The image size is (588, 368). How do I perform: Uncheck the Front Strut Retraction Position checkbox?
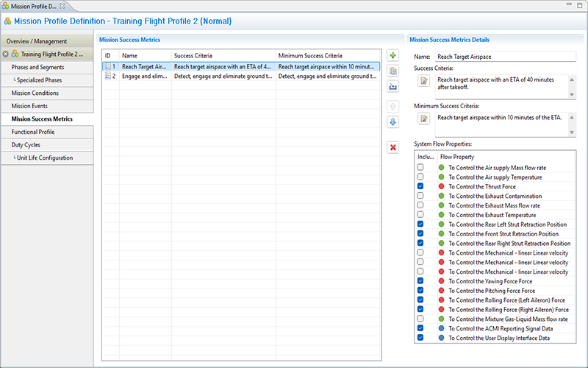click(x=420, y=233)
